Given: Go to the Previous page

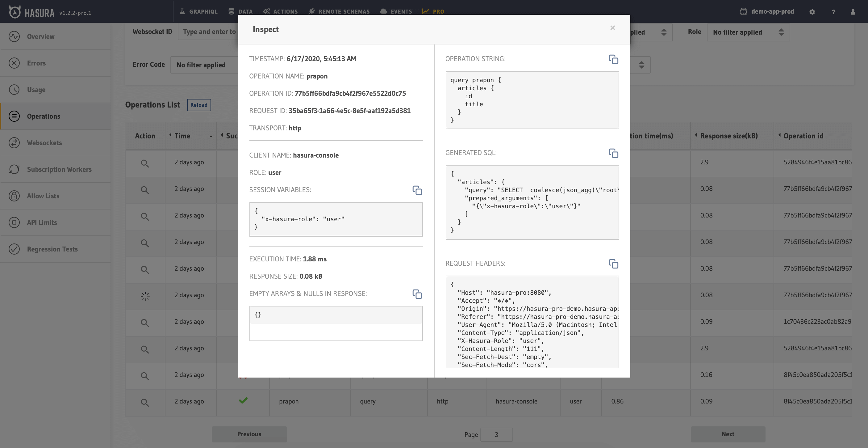Looking at the screenshot, I should [x=249, y=434].
